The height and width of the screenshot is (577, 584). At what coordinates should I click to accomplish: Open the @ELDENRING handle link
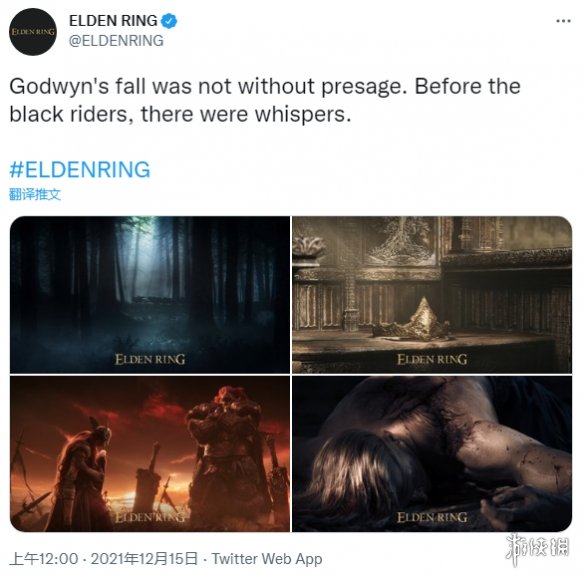coord(116,40)
